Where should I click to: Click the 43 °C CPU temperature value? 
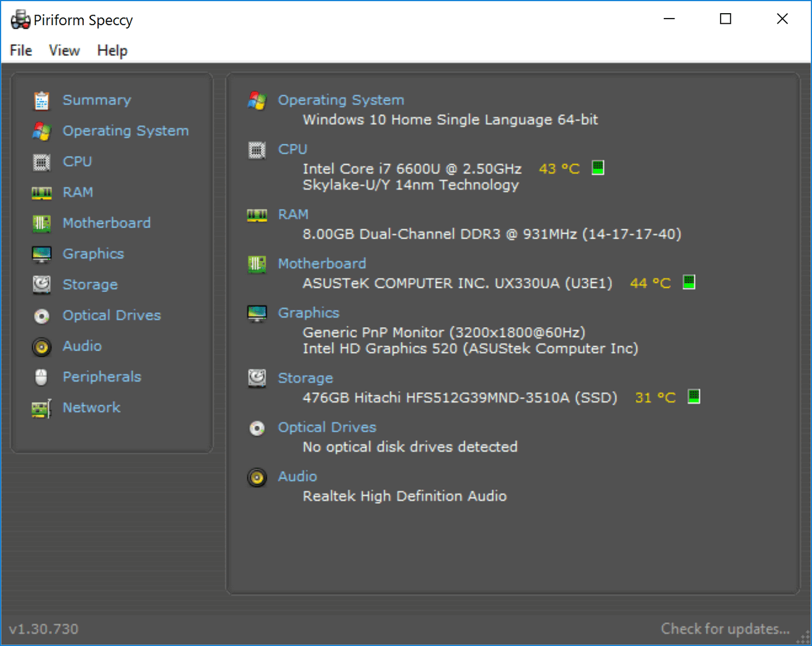click(x=559, y=169)
